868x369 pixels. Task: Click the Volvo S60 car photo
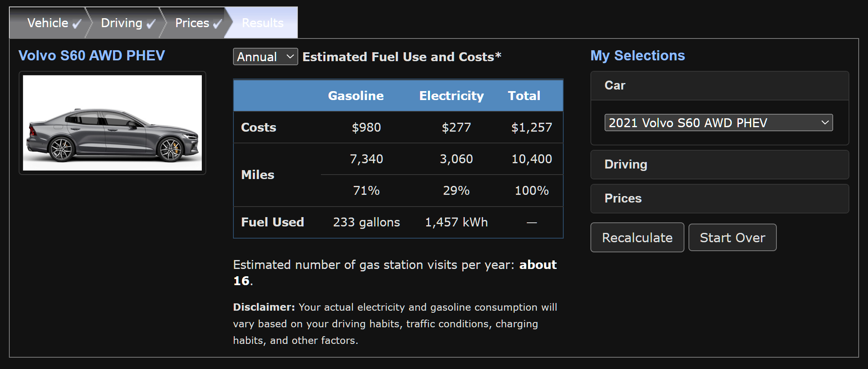point(112,123)
